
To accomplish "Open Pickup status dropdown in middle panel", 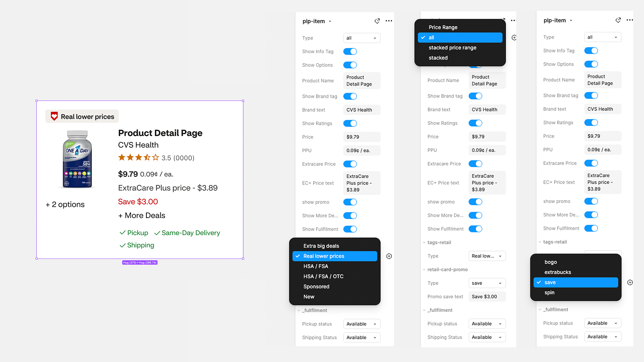I will pos(487,324).
